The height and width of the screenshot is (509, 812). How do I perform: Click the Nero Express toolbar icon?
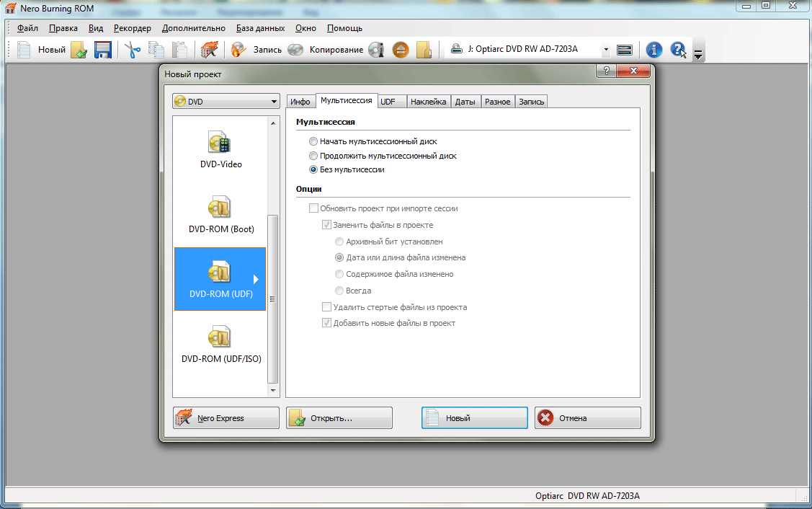point(209,50)
